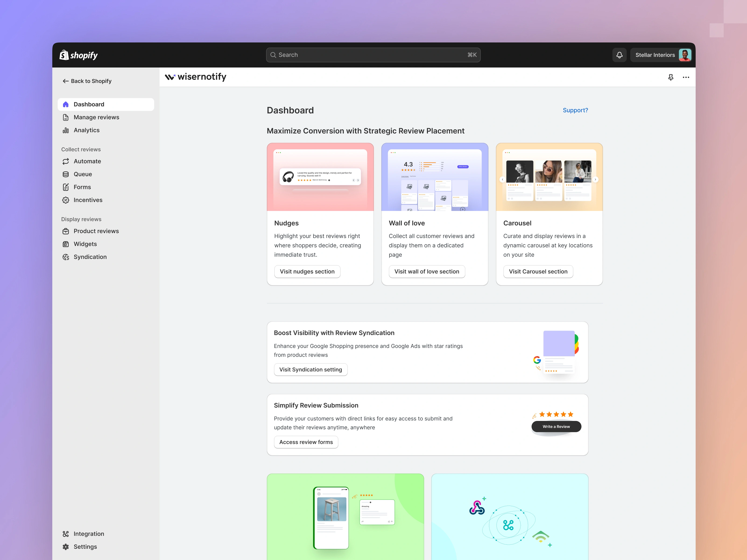747x560 pixels.
Task: Click the Manage reviews document icon
Action: (66, 117)
